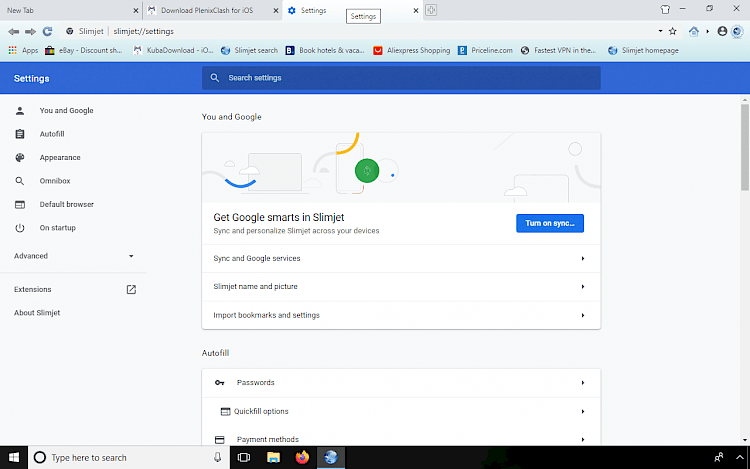The width and height of the screenshot is (750, 469).
Task: Open Priceline.com bookmark
Action: pos(485,50)
